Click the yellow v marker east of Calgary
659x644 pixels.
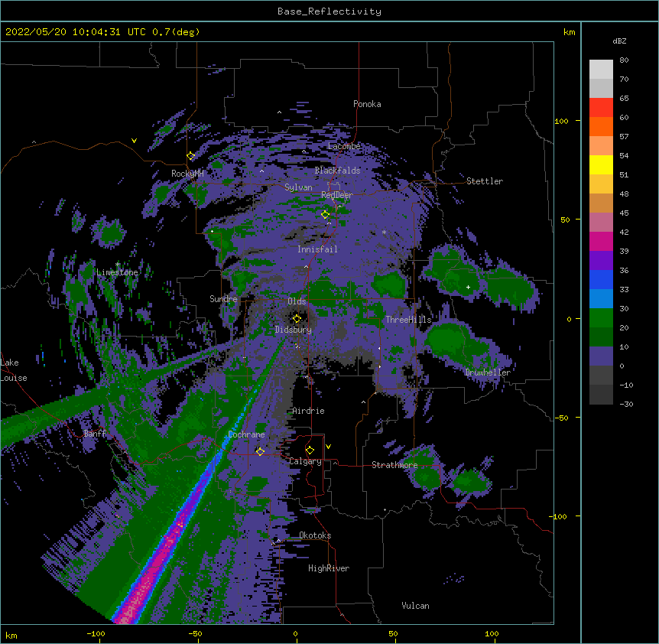328,447
